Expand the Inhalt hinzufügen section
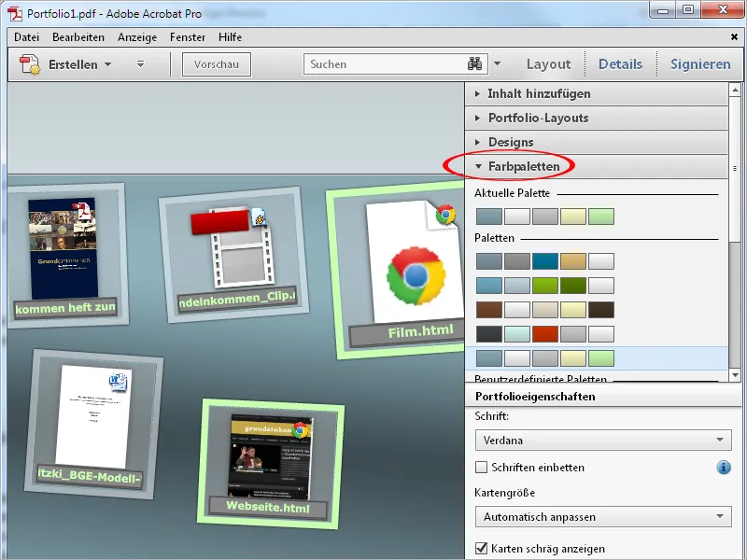747x560 pixels. coord(597,94)
